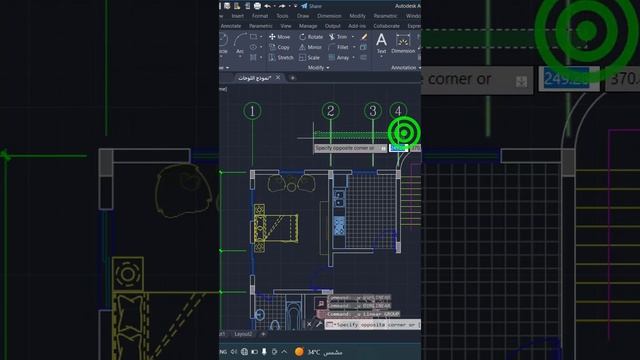
Task: Switch to the Manage ribbon tab
Action: pos(308,26)
